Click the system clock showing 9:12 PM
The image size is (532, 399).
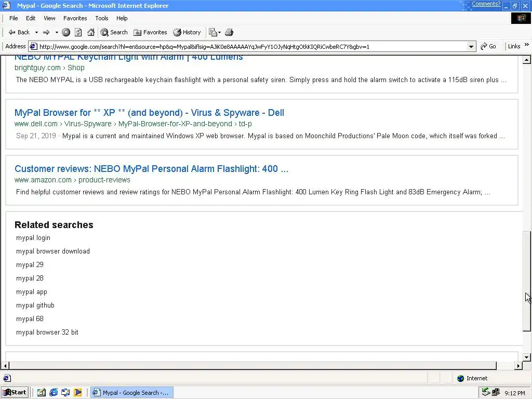(515, 393)
